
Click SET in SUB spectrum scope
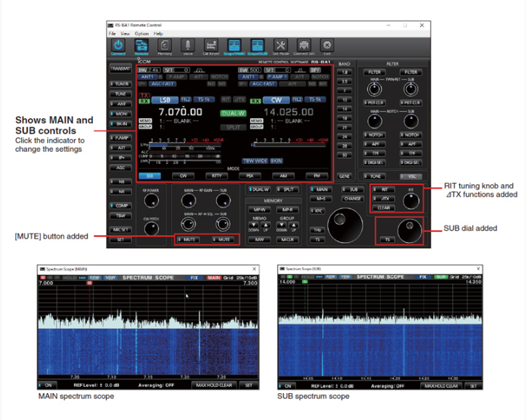pos(473,386)
